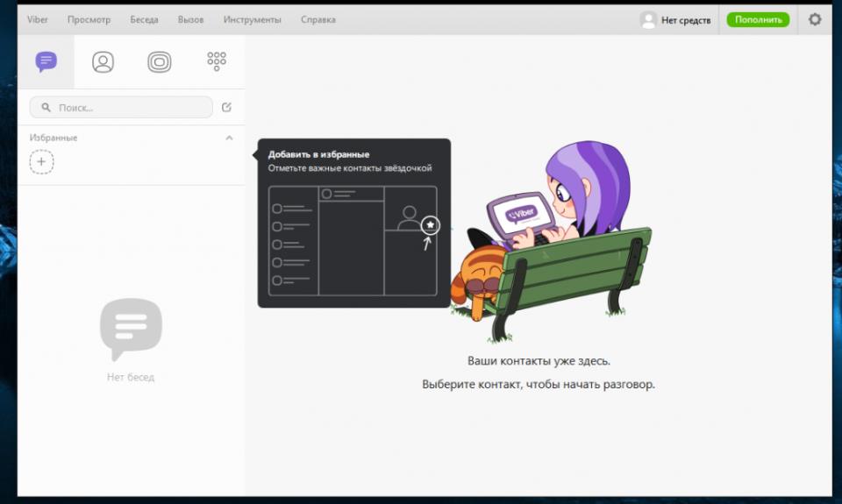Click the text Выберите контакт, чтобы начать разговор.

pos(539,384)
